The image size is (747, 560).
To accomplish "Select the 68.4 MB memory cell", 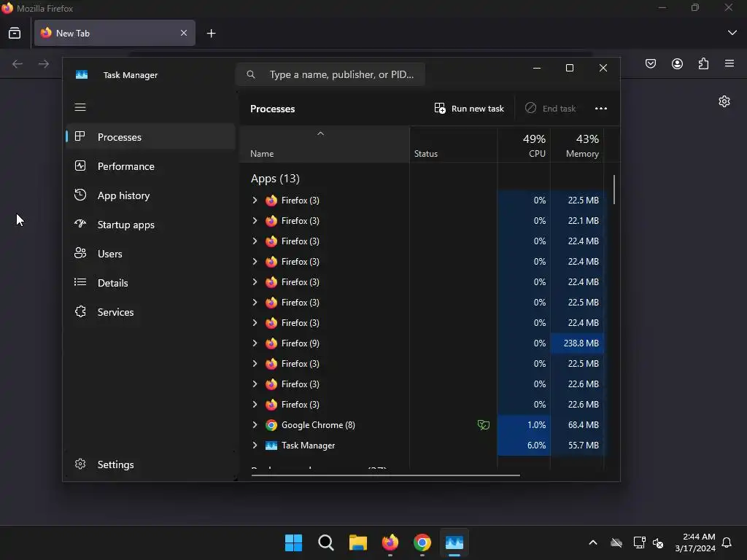I will click(578, 425).
